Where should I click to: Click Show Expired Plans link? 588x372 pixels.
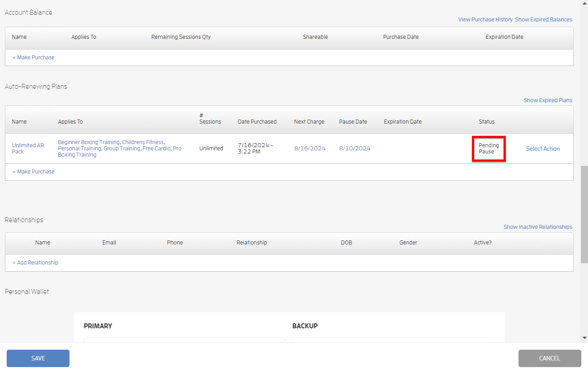548,100
